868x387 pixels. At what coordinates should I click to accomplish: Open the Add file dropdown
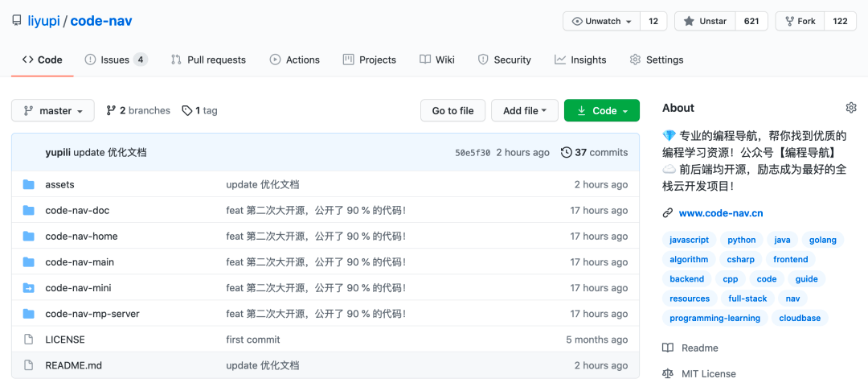click(x=524, y=111)
